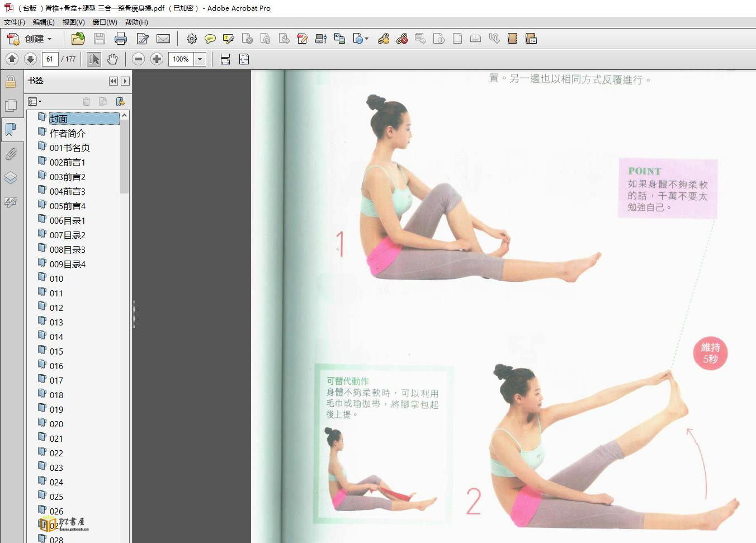The height and width of the screenshot is (543, 756).
Task: Go to bookmark 015
Action: [x=56, y=351]
